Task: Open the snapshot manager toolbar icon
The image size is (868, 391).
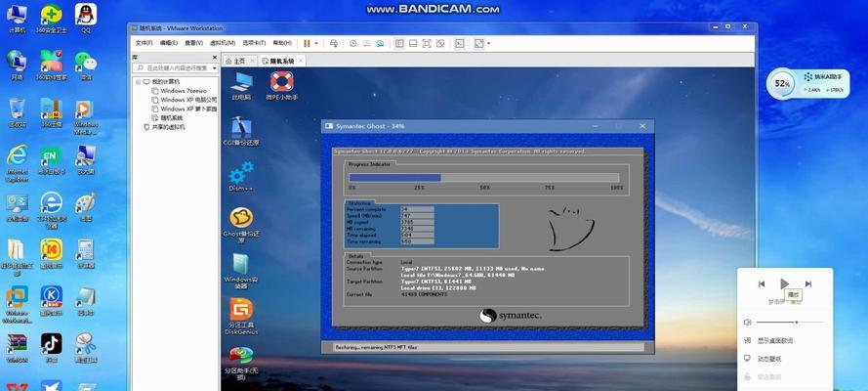Action: (381, 43)
